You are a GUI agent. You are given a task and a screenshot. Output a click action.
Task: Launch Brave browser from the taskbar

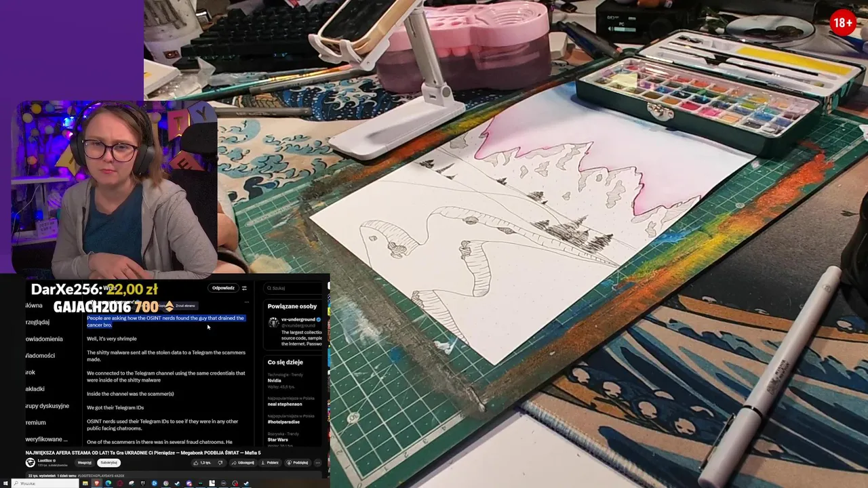tap(96, 483)
